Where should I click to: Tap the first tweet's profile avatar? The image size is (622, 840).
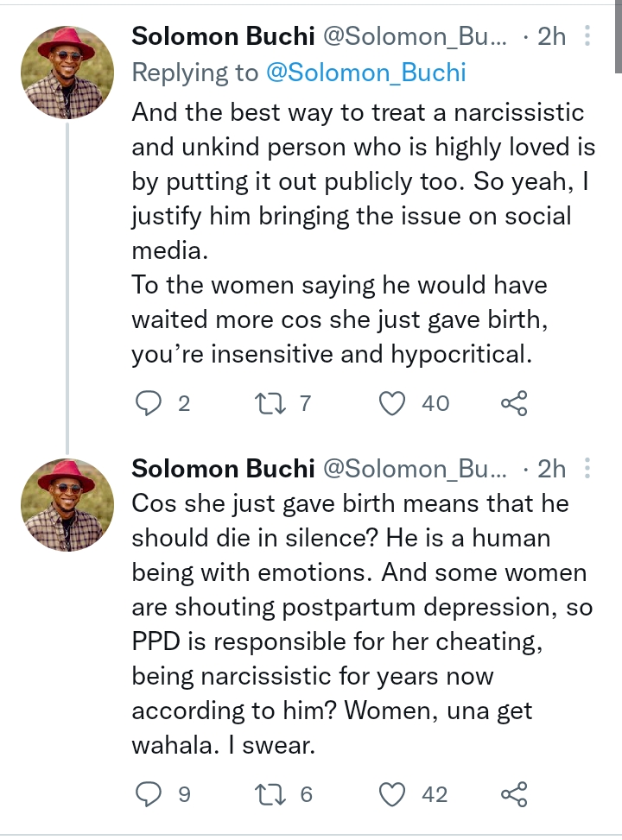point(67,73)
